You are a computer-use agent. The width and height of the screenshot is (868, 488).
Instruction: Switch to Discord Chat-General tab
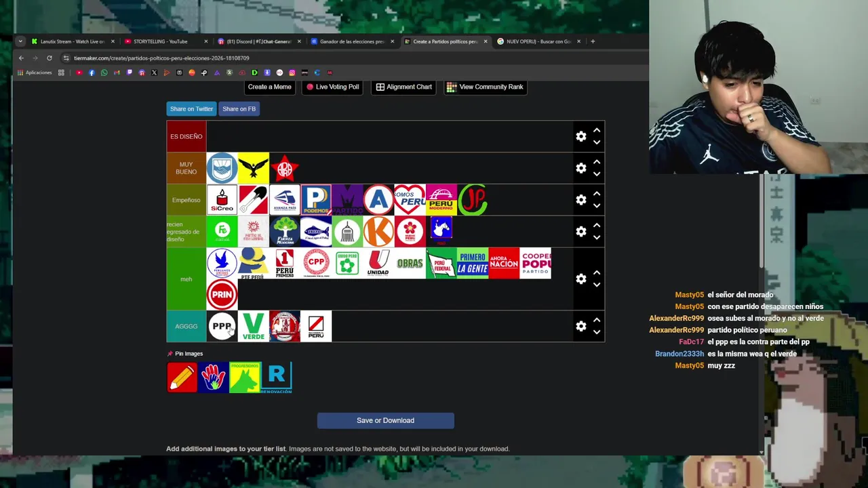(258, 41)
